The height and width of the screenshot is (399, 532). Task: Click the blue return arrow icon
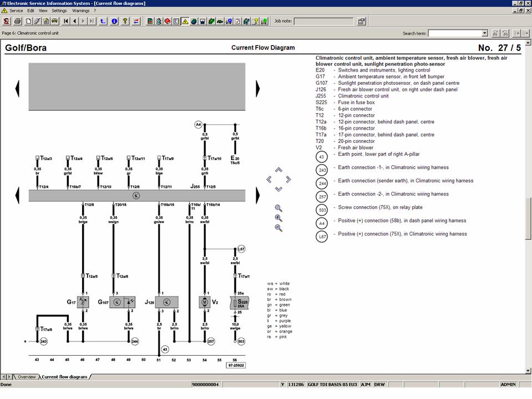pyautogui.click(x=103, y=21)
